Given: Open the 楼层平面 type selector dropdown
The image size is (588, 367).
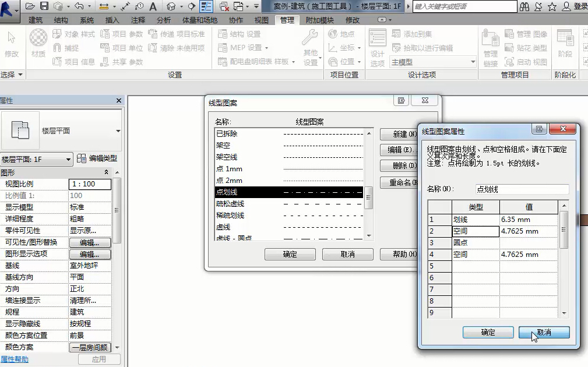Looking at the screenshot, I should click(118, 131).
